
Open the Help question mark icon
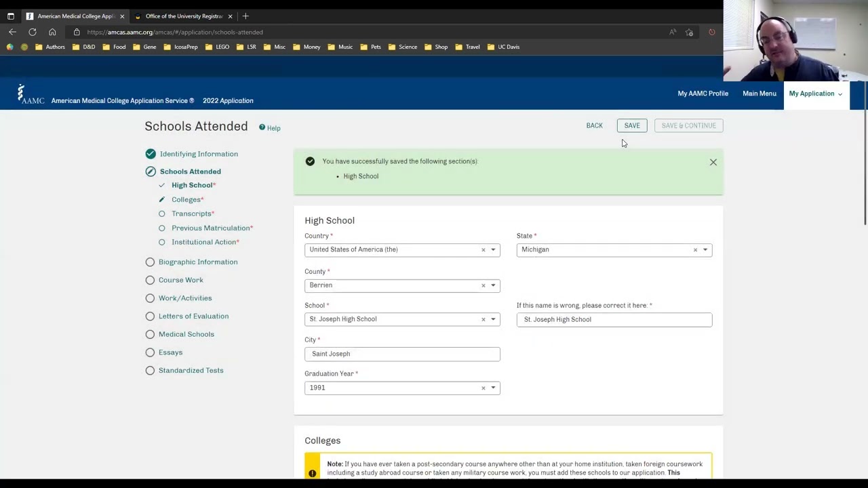pyautogui.click(x=262, y=127)
